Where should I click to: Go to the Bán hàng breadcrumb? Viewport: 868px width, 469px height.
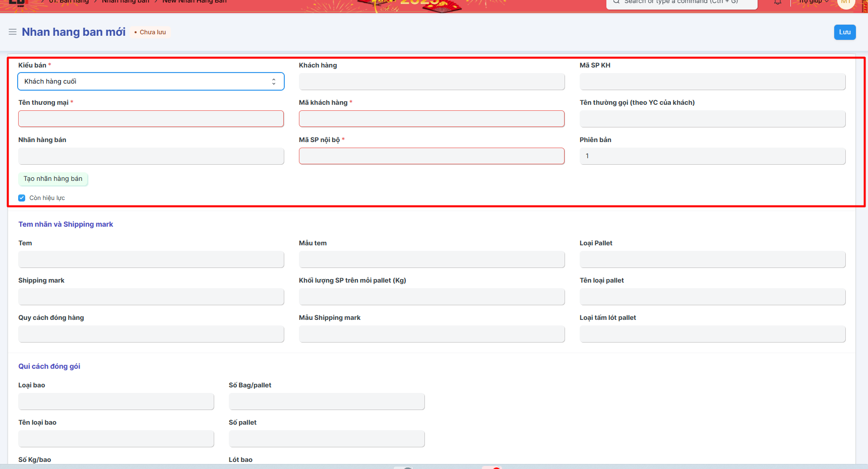click(x=69, y=2)
